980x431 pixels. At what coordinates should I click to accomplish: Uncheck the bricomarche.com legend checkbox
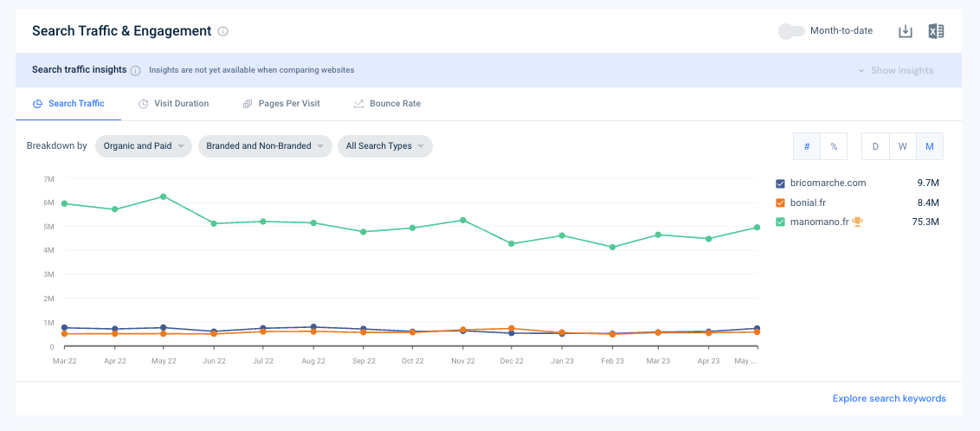(780, 183)
